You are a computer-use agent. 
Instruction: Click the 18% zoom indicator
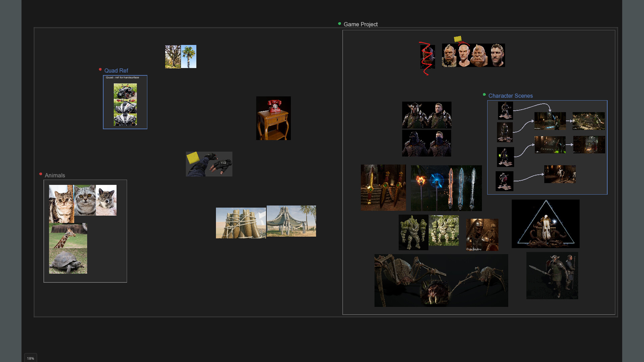click(x=31, y=358)
